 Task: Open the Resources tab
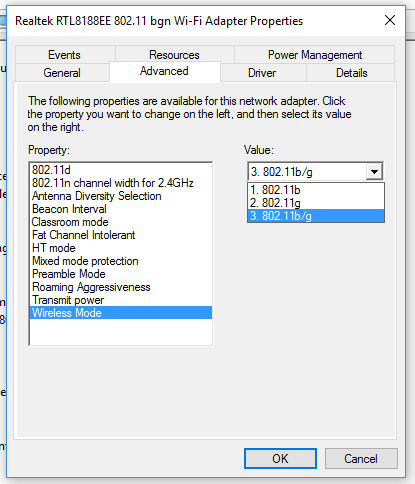pos(174,54)
